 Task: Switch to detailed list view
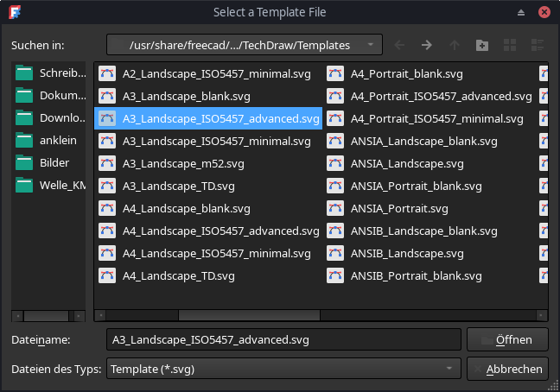pyautogui.click(x=537, y=45)
